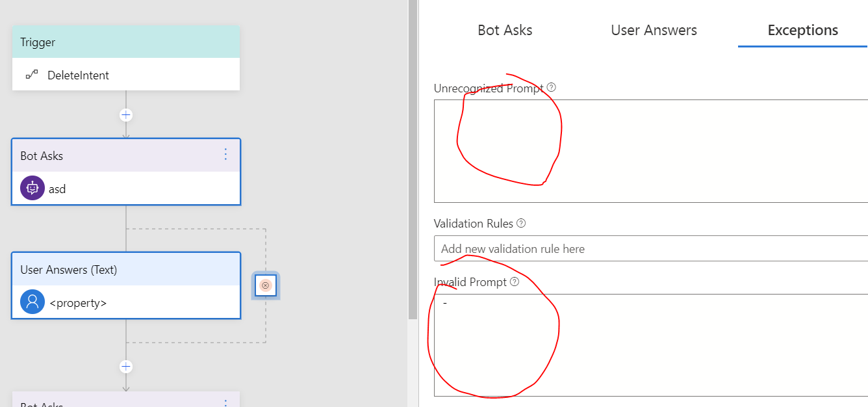This screenshot has height=407, width=868.
Task: Switch to the User Answers tab
Action: point(654,30)
